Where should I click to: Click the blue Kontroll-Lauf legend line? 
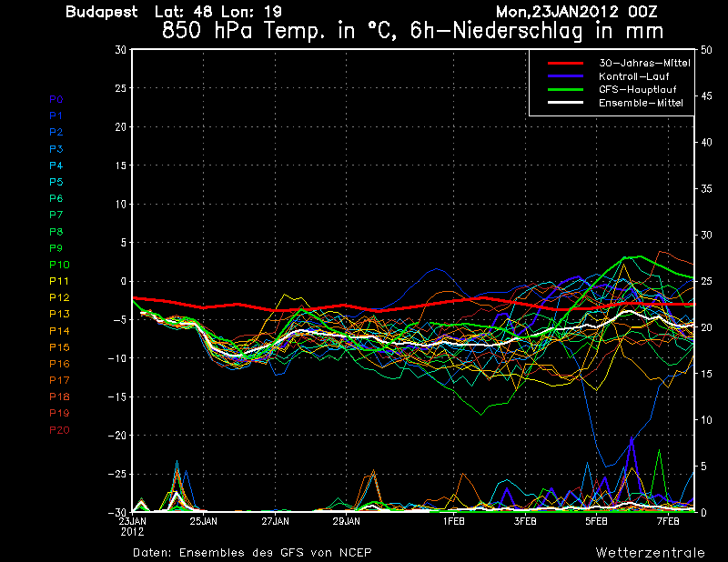pyautogui.click(x=569, y=77)
